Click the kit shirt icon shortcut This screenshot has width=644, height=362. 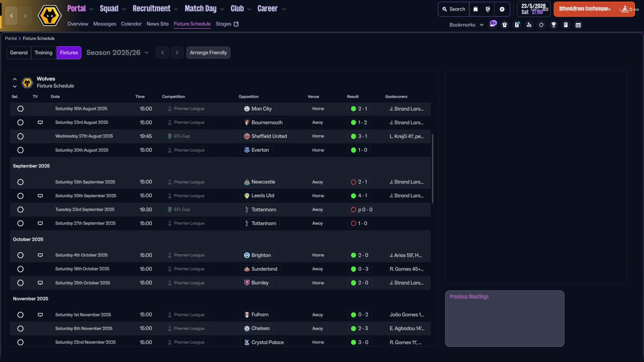click(x=505, y=25)
